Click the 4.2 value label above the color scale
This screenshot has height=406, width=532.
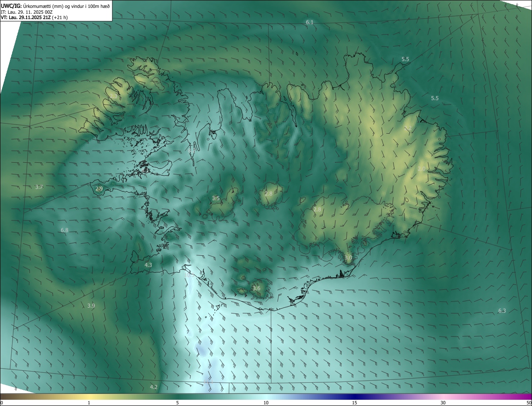pos(154,387)
